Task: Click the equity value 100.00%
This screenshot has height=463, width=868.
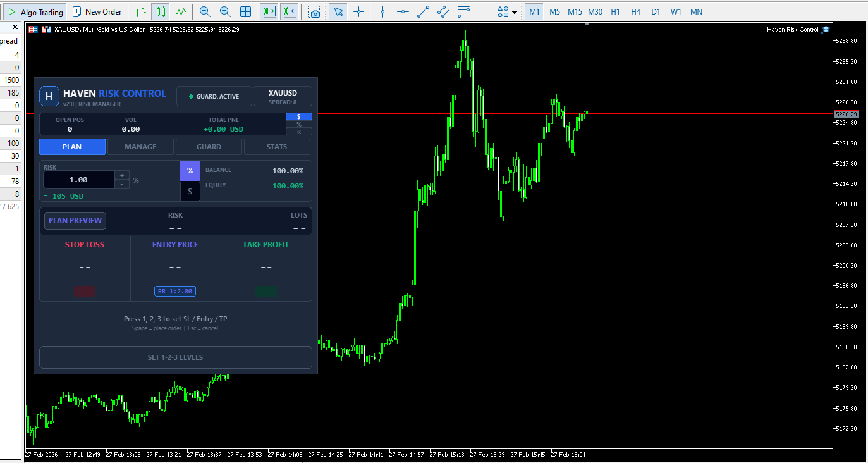Action: 288,186
